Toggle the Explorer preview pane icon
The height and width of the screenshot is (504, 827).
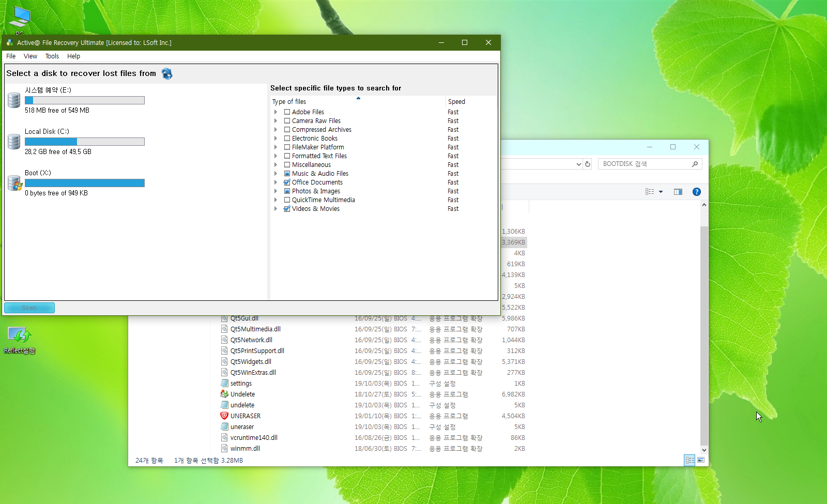[678, 192]
